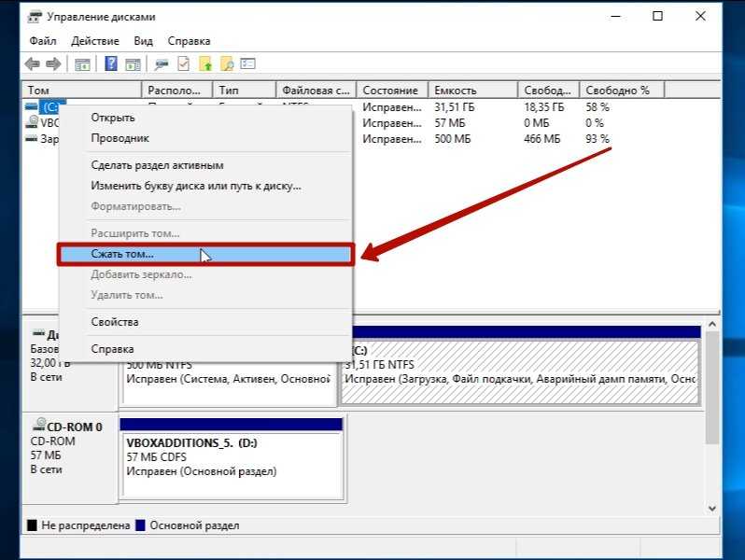Screen dimensions: 745x560
Task: Open help via blue question mark icon
Action: click(111, 63)
